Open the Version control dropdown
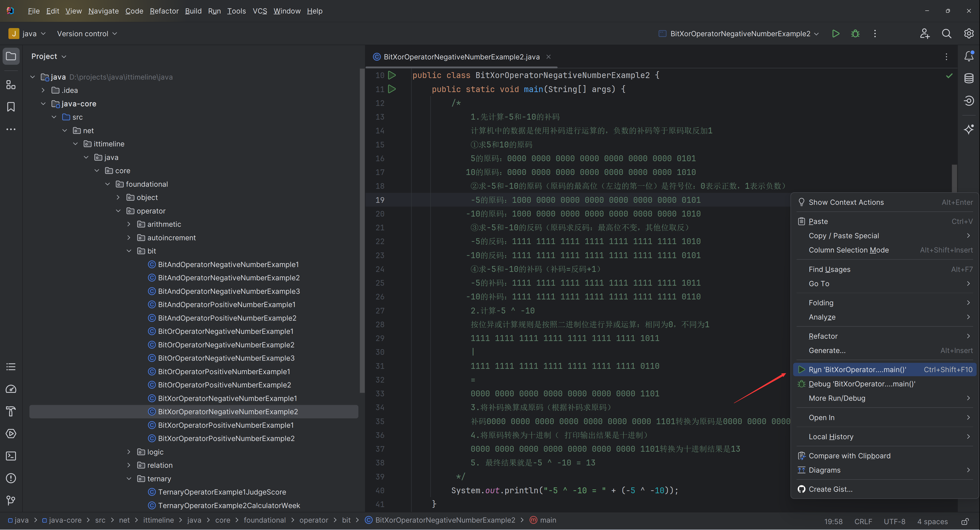 tap(87, 33)
